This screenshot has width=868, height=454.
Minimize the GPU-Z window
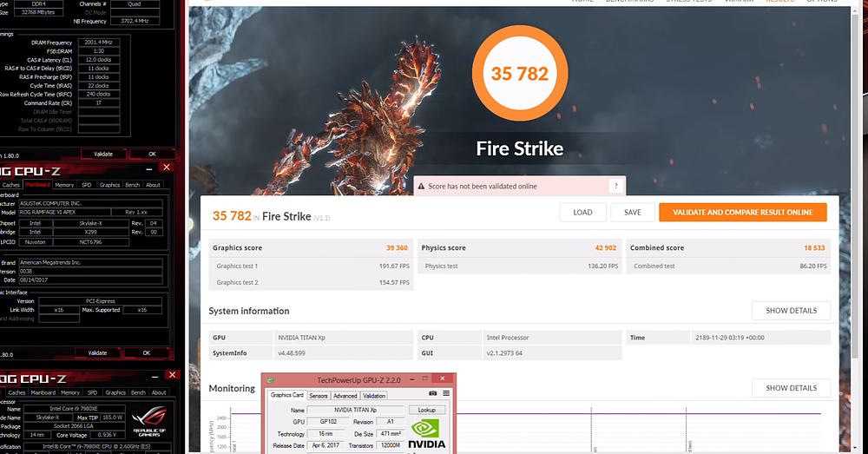point(412,379)
